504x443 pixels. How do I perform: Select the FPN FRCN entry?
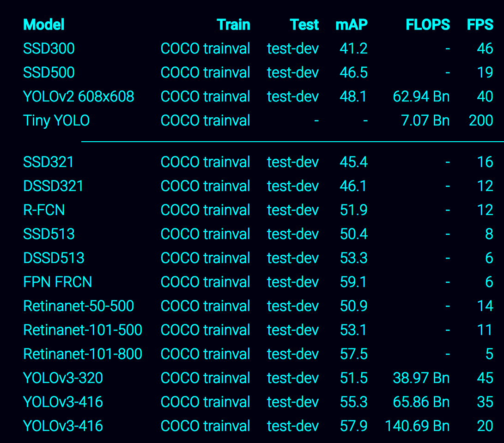click(57, 282)
